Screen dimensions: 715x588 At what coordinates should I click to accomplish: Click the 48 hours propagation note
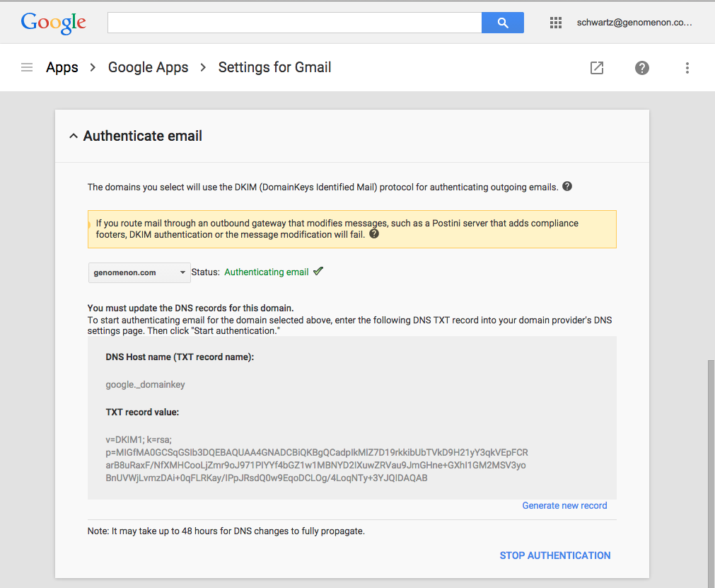coord(226,531)
